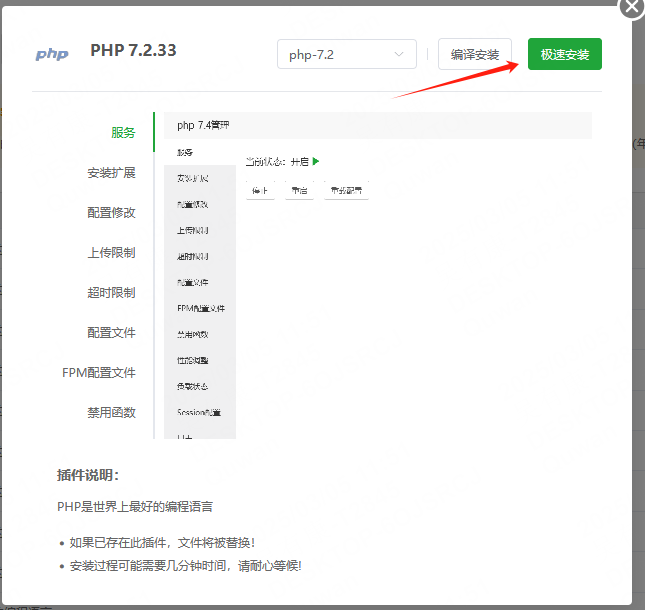Click the middle small button in the preview's status row
This screenshot has height=610, width=645.
[299, 190]
